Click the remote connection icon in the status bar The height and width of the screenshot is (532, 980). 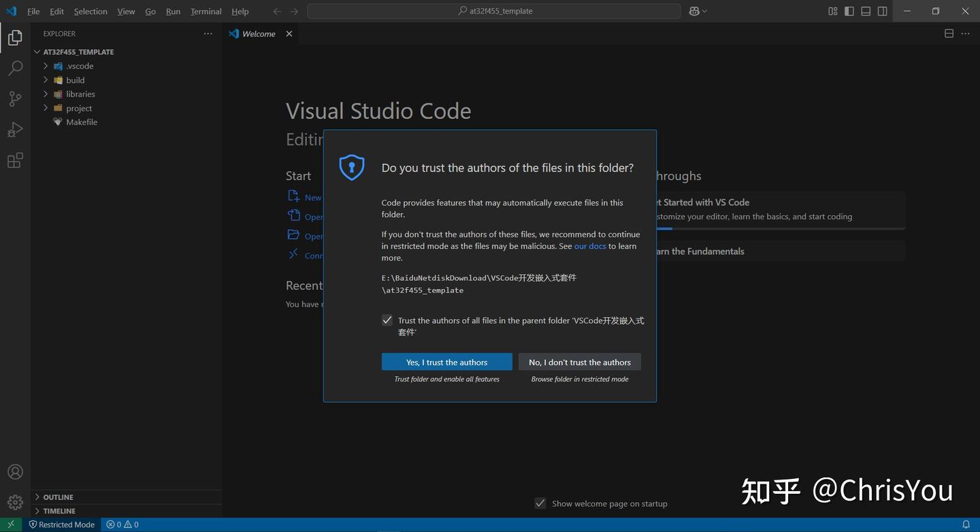click(10, 525)
